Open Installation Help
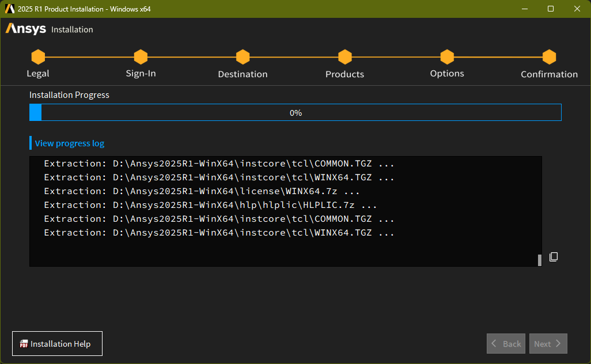The width and height of the screenshot is (591, 364). (57, 344)
